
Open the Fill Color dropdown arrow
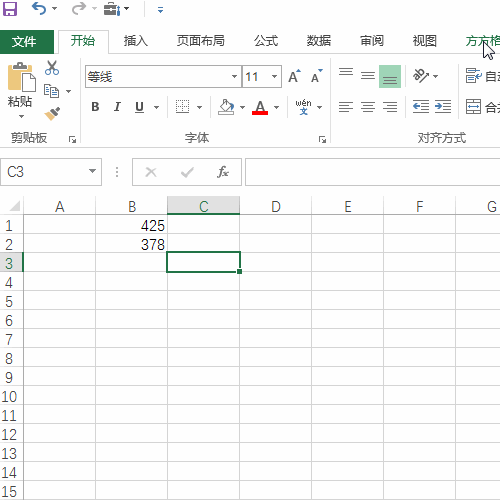pos(242,107)
